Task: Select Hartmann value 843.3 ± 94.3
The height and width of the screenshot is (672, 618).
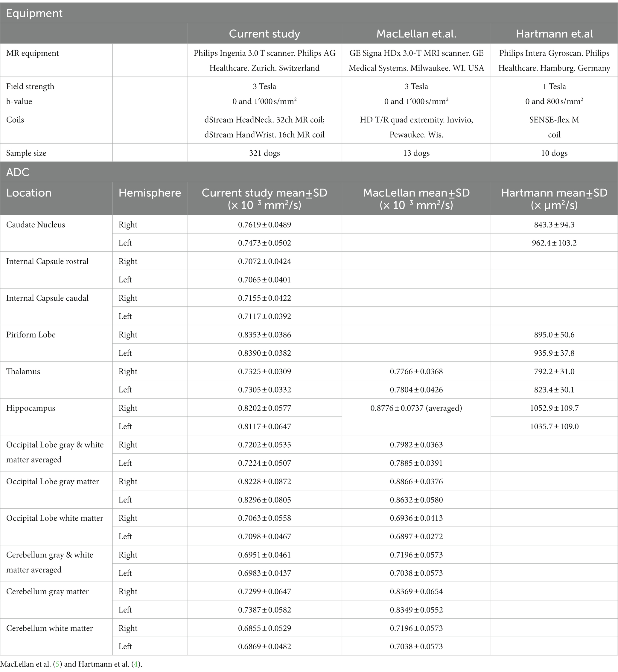Action: (554, 225)
